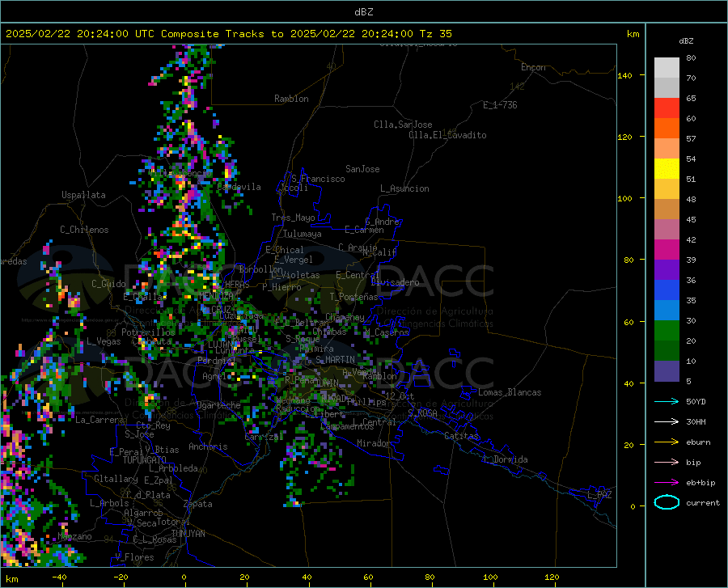Screen dimensions: 728x588
Task: Click the 'Tz 35' value in header
Action: click(435, 34)
